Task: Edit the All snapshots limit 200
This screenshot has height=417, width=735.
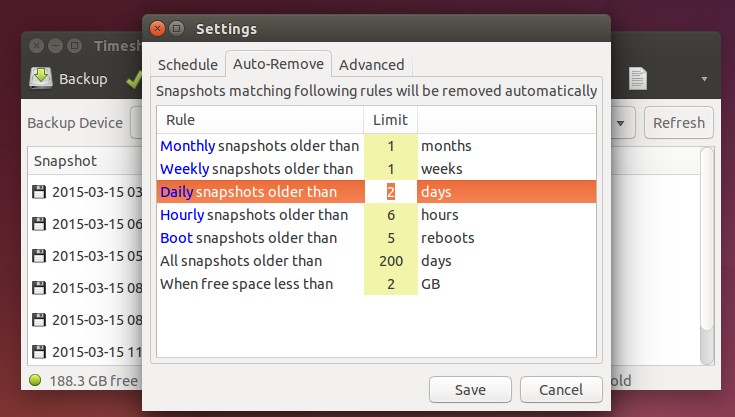Action: coord(390,261)
